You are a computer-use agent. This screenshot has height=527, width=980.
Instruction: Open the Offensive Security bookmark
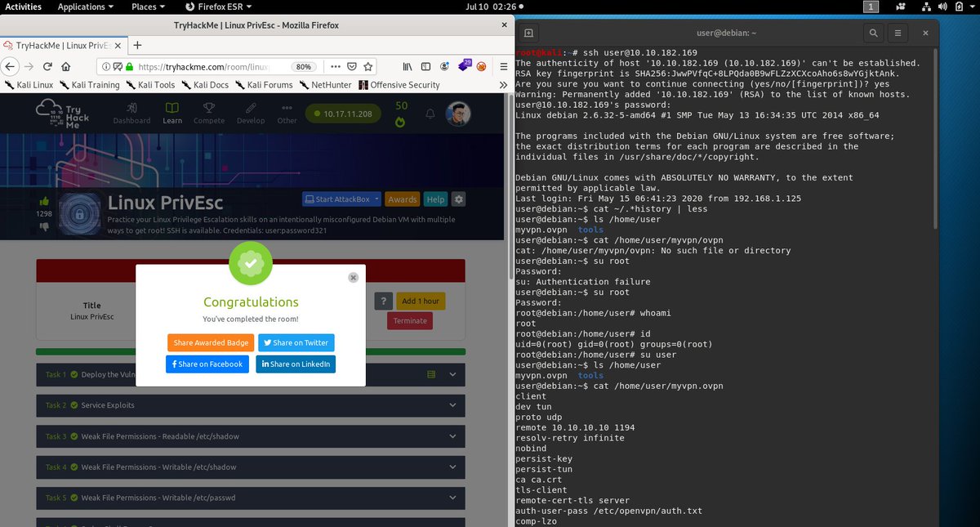click(399, 85)
